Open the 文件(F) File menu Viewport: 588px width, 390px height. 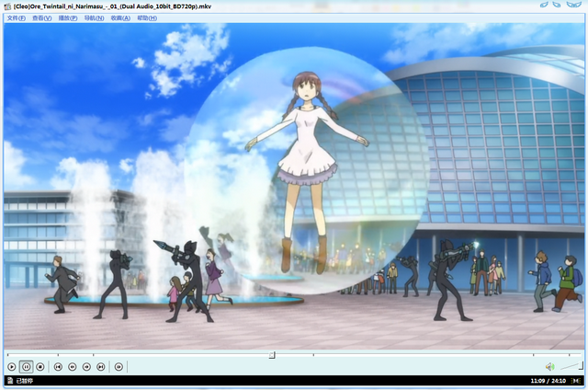(x=17, y=18)
